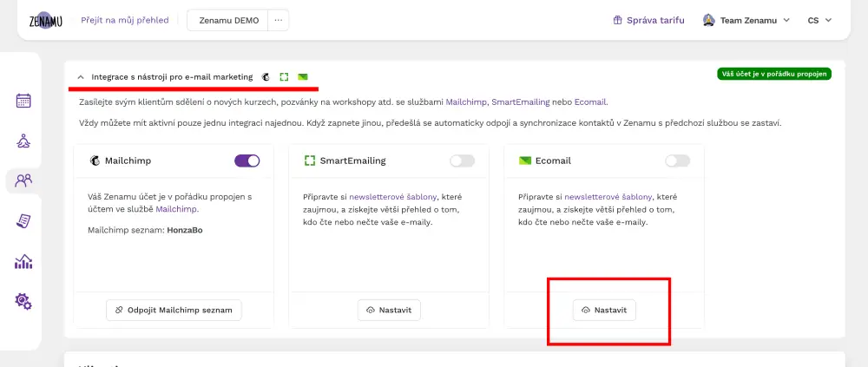Image resolution: width=868 pixels, height=367 pixels.
Task: Click the Mailchimp icon in section header
Action: [266, 77]
